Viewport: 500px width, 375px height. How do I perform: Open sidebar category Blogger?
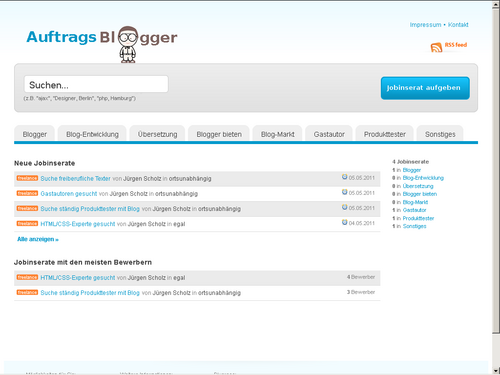(x=412, y=170)
